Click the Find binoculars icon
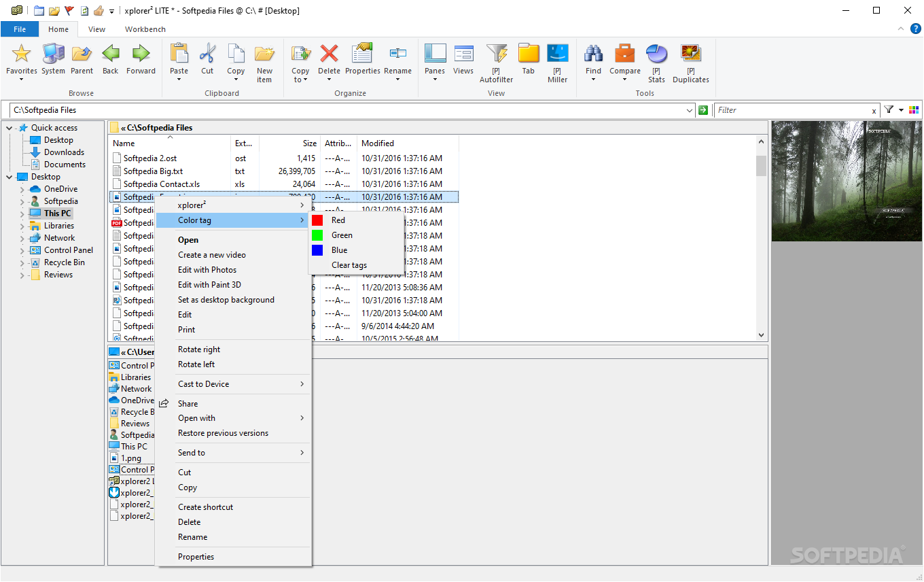The image size is (924, 582). (x=593, y=53)
